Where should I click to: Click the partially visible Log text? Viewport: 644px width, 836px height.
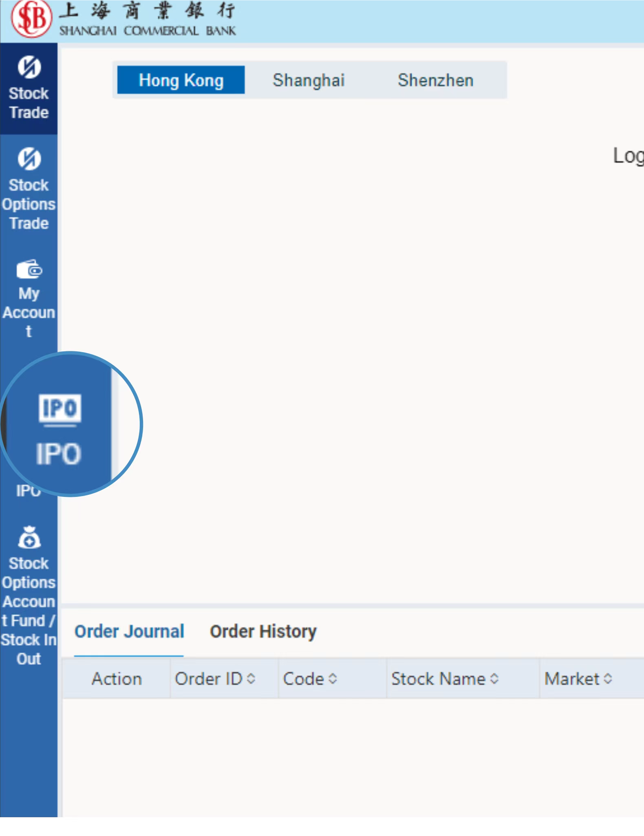click(628, 156)
